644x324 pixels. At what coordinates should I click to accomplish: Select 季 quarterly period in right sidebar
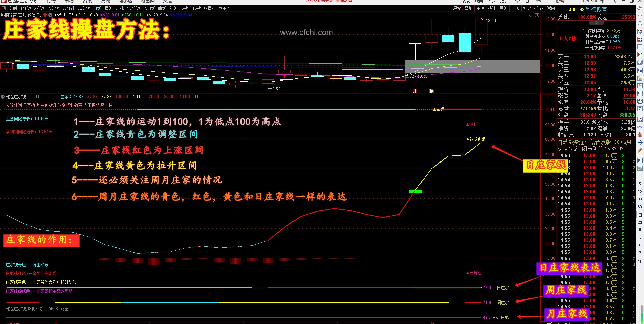click(640, 253)
